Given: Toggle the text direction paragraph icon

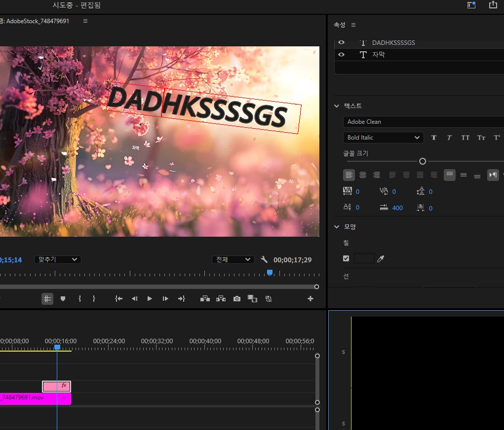Looking at the screenshot, I should pos(493,175).
